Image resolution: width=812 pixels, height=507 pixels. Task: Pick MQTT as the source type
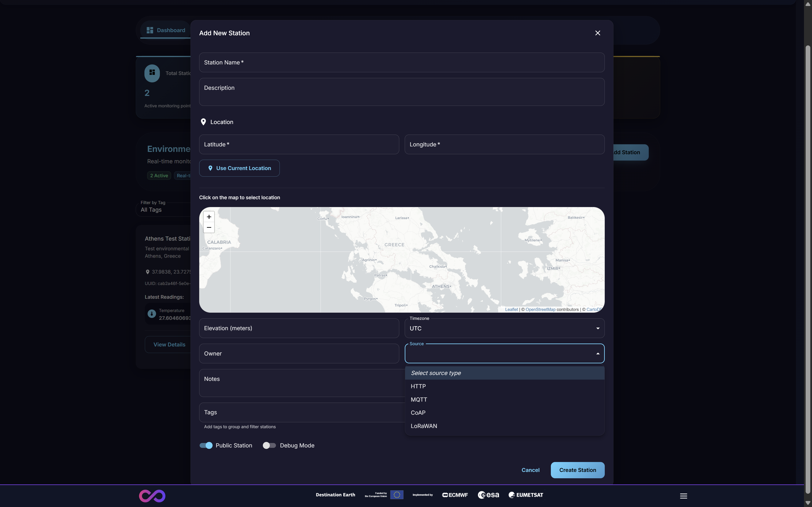[419, 399]
